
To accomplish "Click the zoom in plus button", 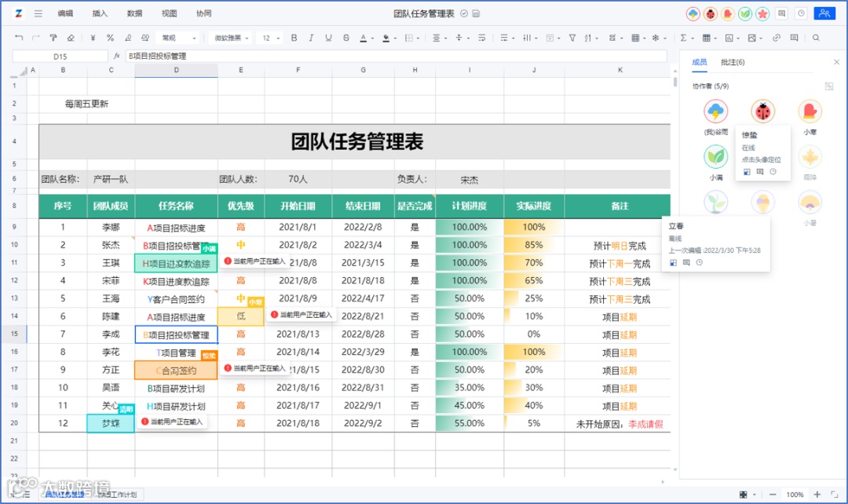I will click(x=817, y=495).
